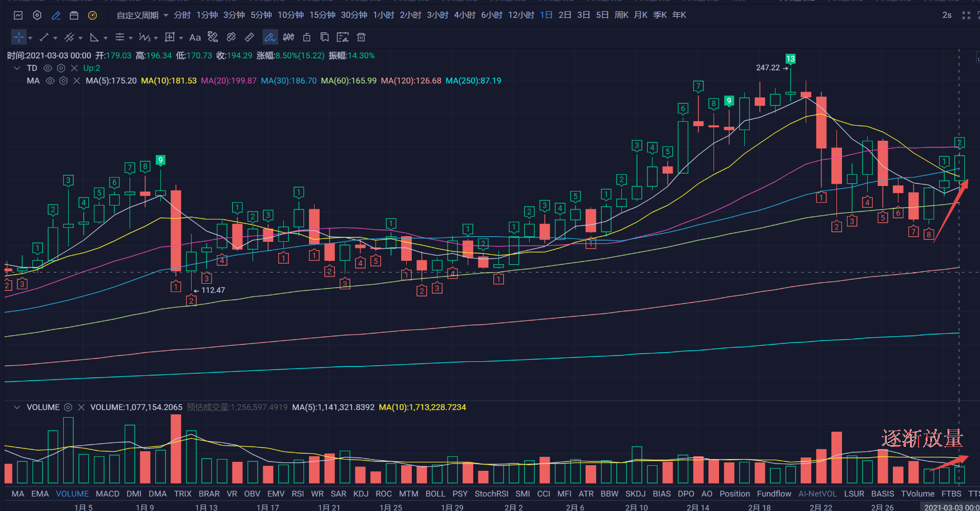Expand crosshair cursor tool options arrow
This screenshot has width=980, height=511.
(30, 38)
